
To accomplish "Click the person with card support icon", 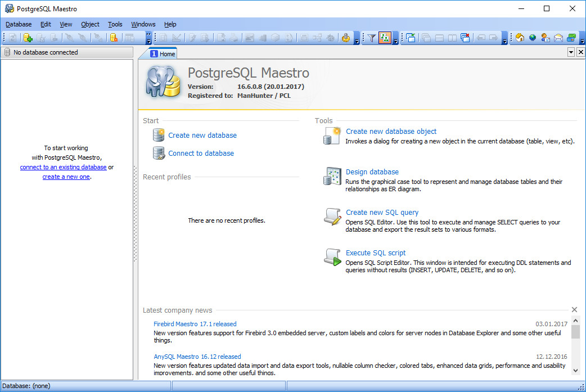I will [546, 38].
